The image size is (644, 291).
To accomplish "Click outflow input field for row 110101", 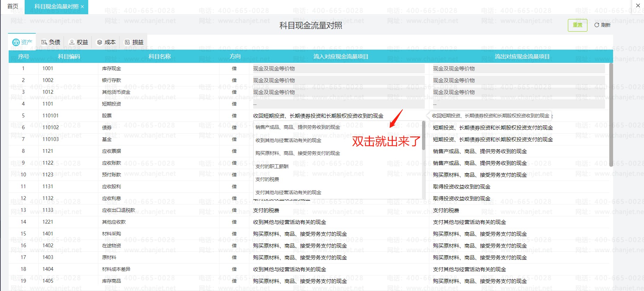I will coord(490,116).
